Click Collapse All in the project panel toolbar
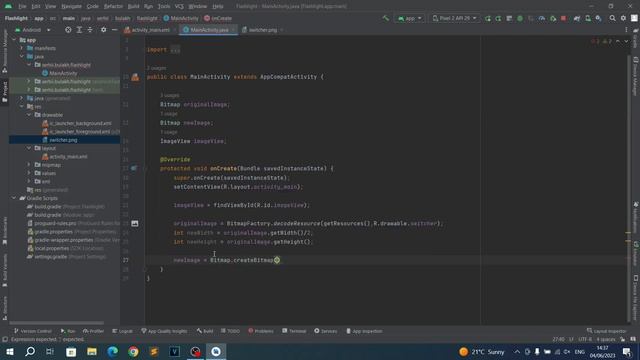The width and height of the screenshot is (640, 360). 90,30
